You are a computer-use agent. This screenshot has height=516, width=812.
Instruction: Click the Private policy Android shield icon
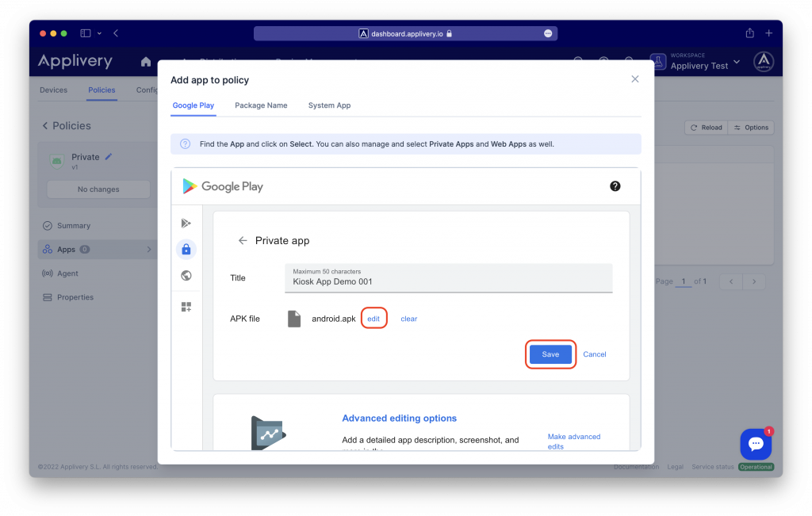coord(56,162)
